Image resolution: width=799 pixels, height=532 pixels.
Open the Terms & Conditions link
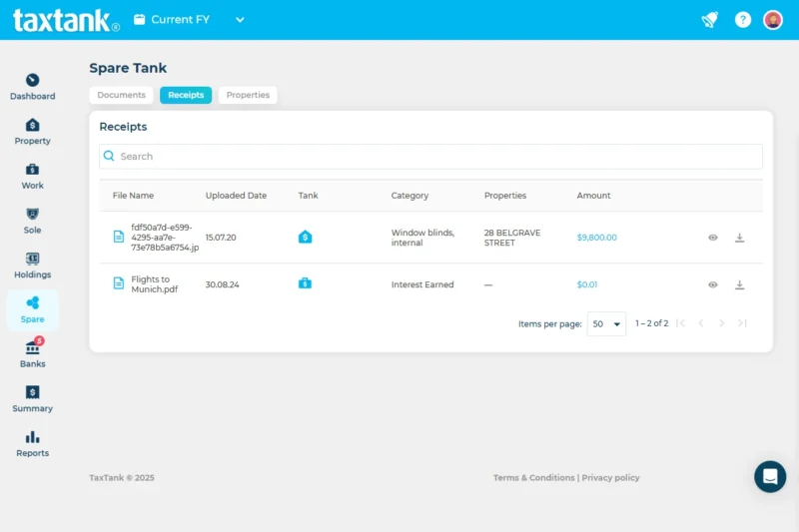click(533, 478)
